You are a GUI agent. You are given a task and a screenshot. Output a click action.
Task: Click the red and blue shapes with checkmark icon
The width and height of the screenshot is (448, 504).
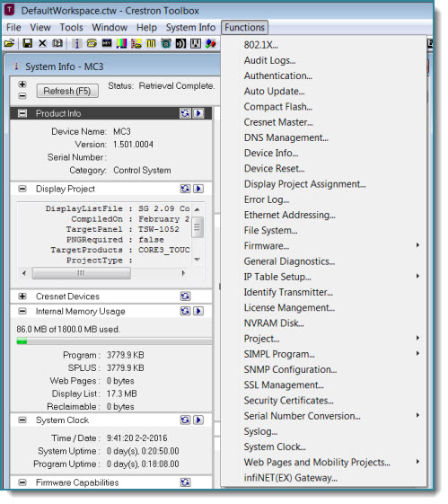pyautogui.click(x=211, y=43)
